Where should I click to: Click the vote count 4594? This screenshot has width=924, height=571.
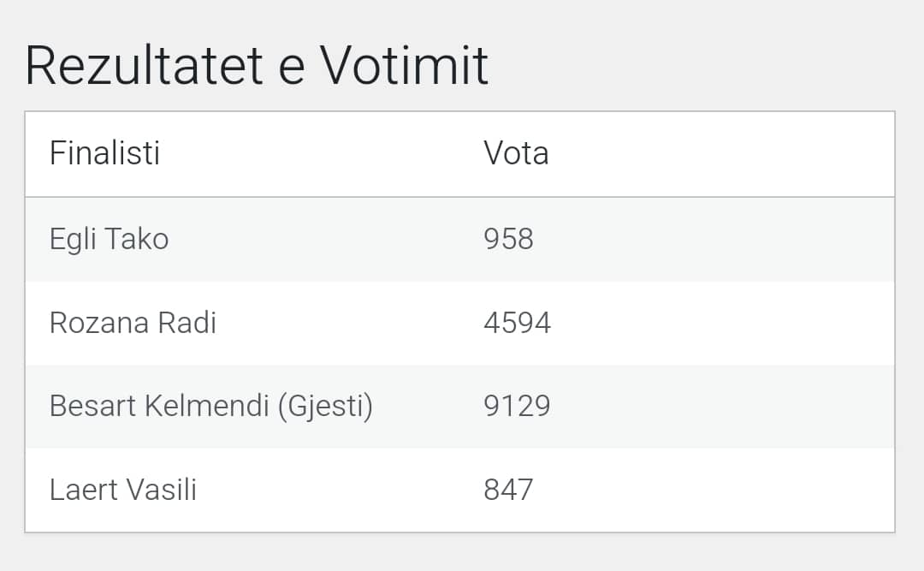point(517,323)
